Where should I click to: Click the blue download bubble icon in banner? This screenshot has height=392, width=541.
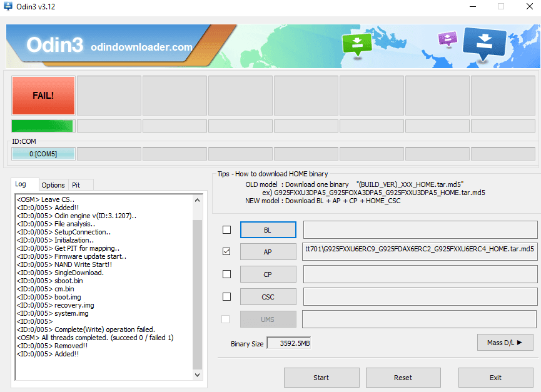(484, 44)
